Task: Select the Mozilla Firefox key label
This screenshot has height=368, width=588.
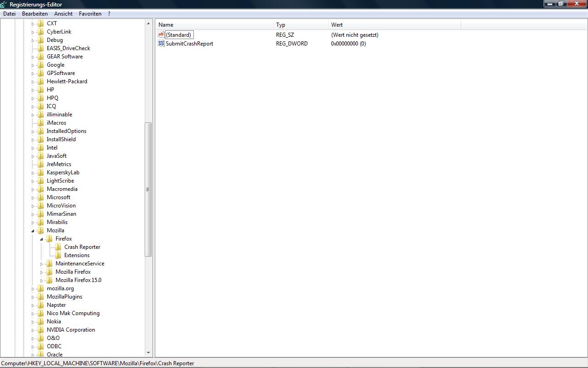Action: click(73, 272)
